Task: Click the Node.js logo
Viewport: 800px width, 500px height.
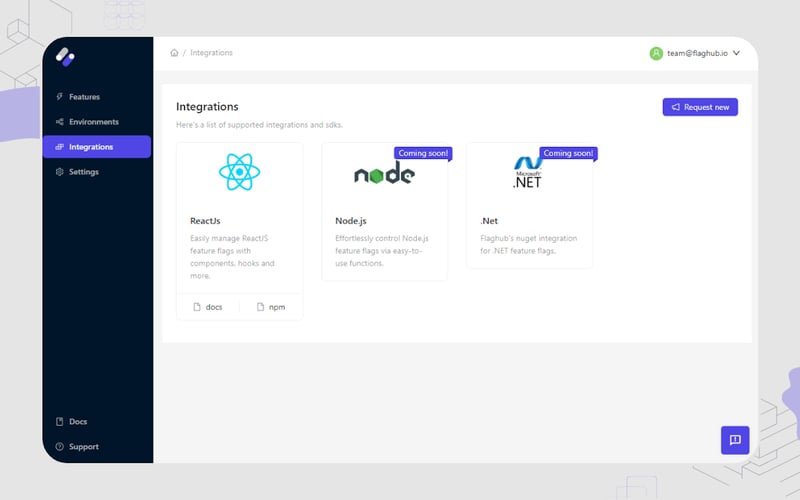Action: pos(384,173)
